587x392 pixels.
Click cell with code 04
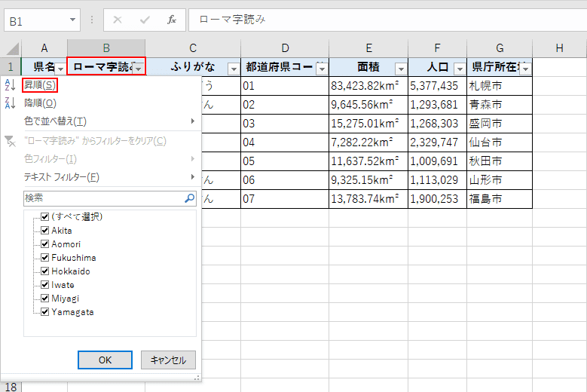[x=285, y=142]
